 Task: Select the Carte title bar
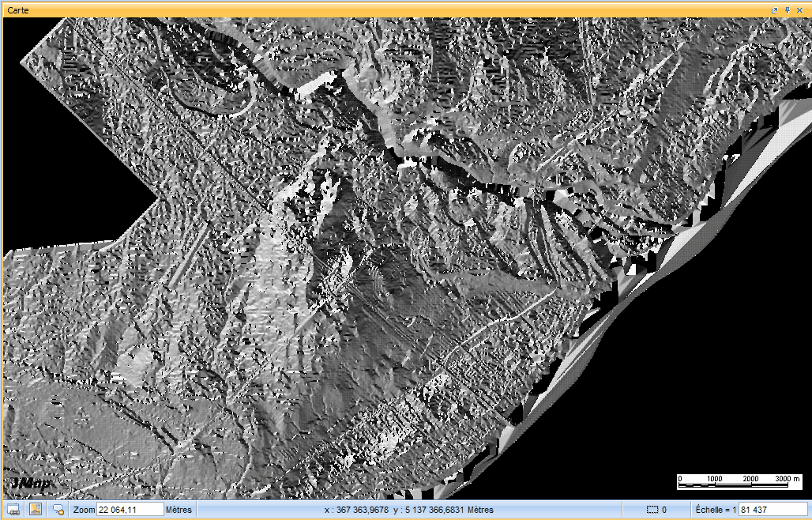(x=316, y=10)
